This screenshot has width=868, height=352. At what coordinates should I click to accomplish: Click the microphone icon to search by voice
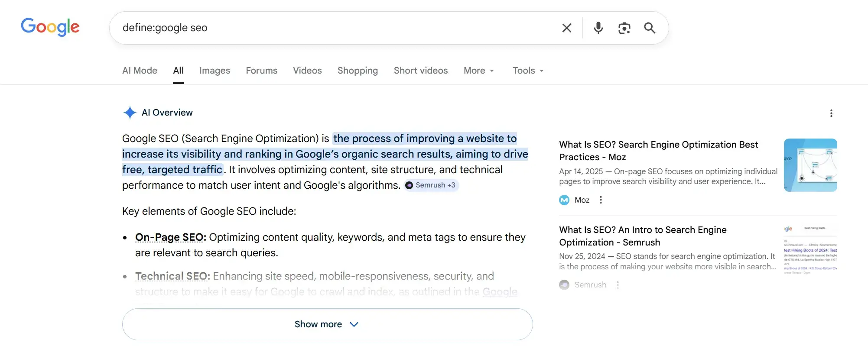pyautogui.click(x=598, y=28)
